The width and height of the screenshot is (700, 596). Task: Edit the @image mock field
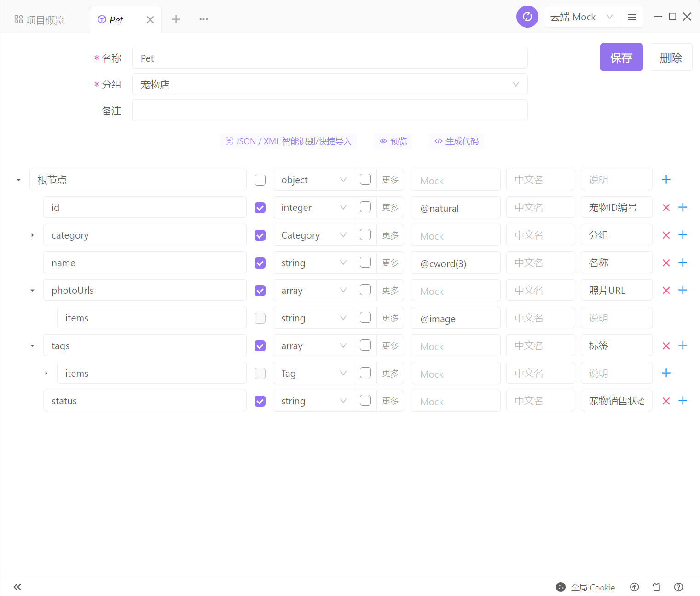click(x=456, y=318)
